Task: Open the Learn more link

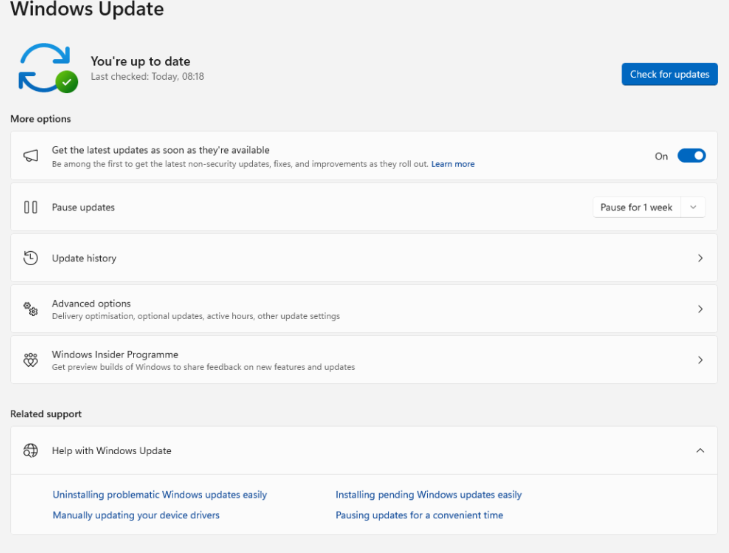Action: click(x=452, y=164)
